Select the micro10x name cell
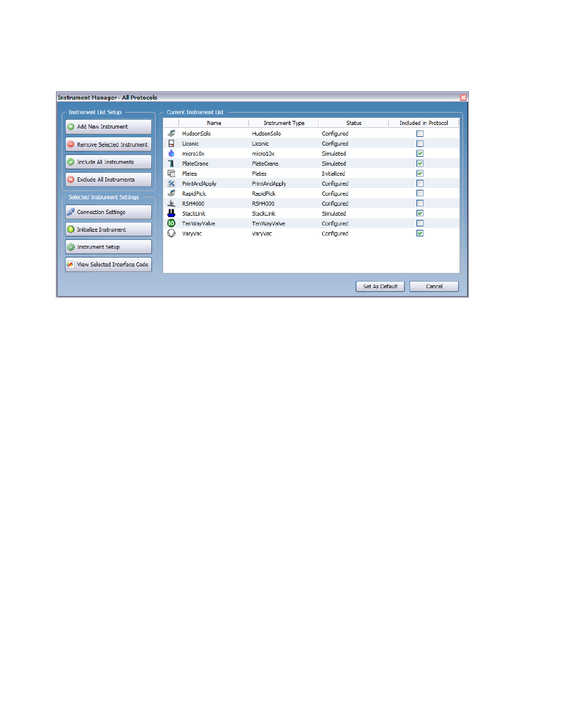The width and height of the screenshot is (562, 728). point(193,154)
